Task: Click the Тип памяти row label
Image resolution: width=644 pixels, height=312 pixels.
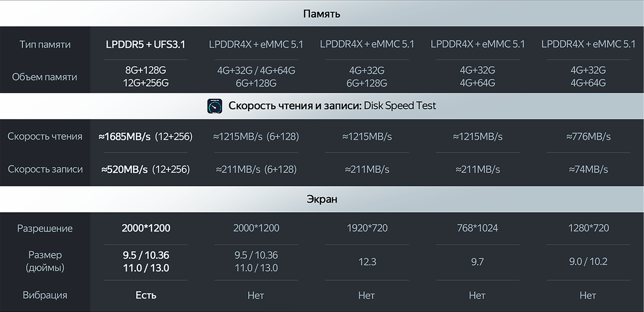Action: [x=45, y=44]
